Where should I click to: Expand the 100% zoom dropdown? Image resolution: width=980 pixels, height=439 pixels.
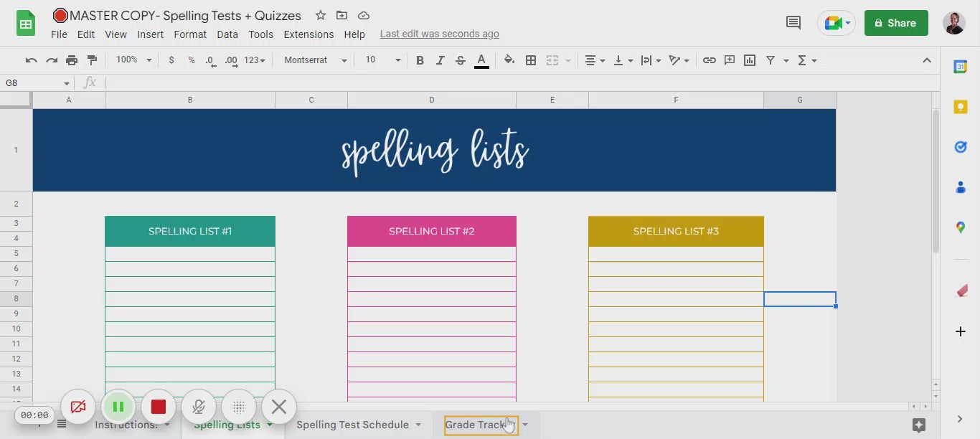tap(134, 60)
